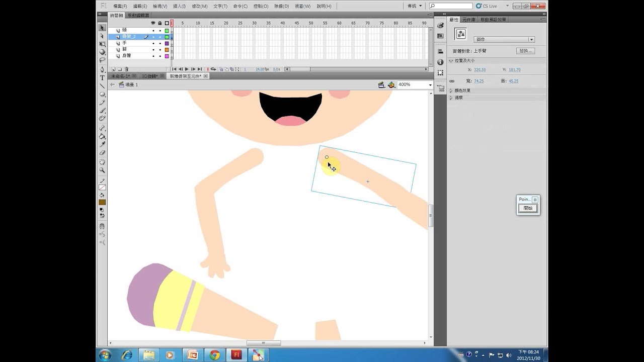Toggle visibility of layer 身體

coord(153,56)
